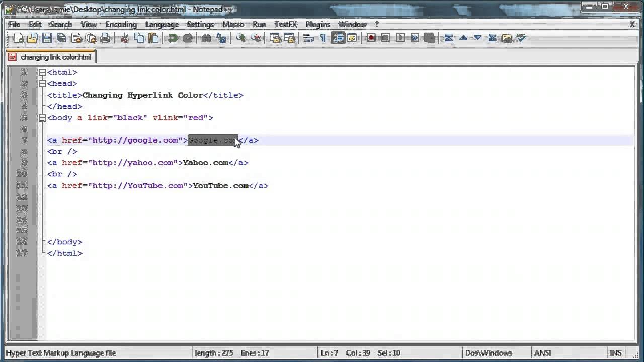
Task: Click the synchronize horizontal scrolling icon
Action: click(x=289, y=38)
